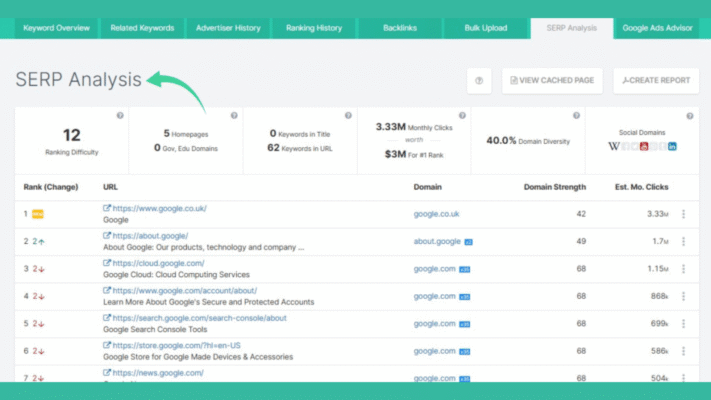Image resolution: width=711 pixels, height=400 pixels.
Task: Click View Cached Page button
Action: click(x=553, y=80)
